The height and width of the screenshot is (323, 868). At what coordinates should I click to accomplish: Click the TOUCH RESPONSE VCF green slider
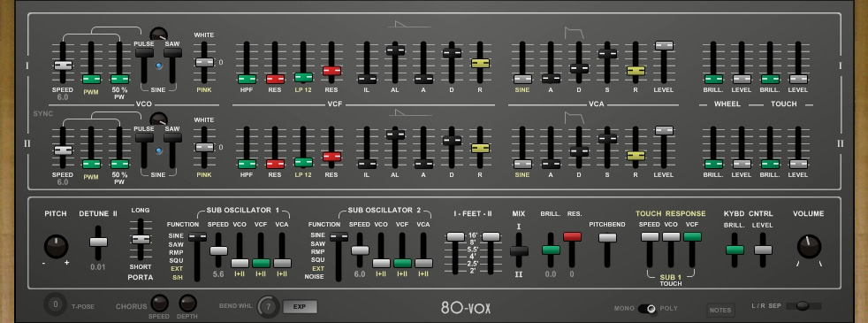[692, 236]
